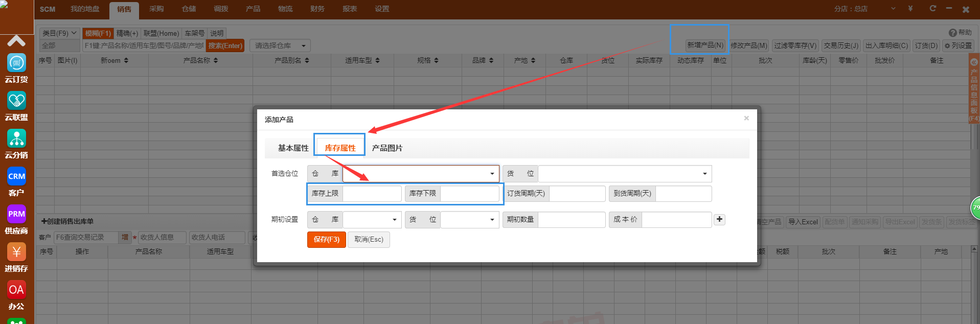Click the 保存(F3) button

[326, 240]
